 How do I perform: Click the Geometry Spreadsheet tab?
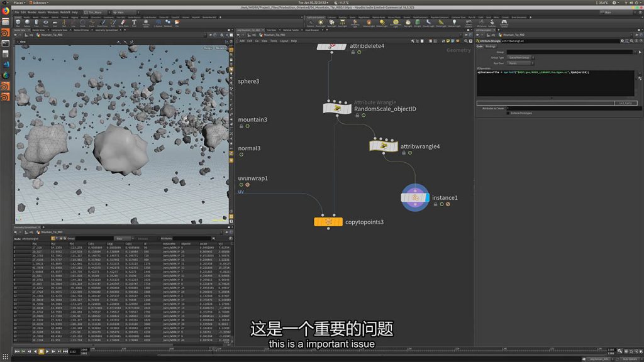coord(26,227)
